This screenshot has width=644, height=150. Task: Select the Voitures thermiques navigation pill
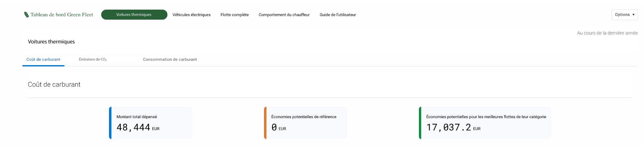[134, 15]
